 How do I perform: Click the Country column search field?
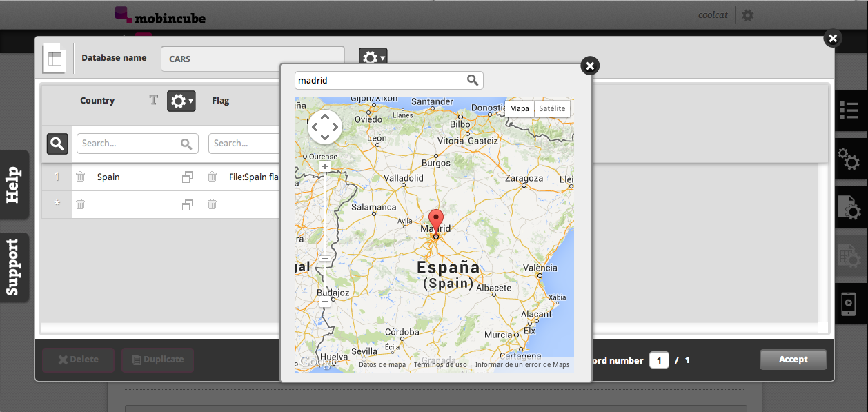pos(137,144)
